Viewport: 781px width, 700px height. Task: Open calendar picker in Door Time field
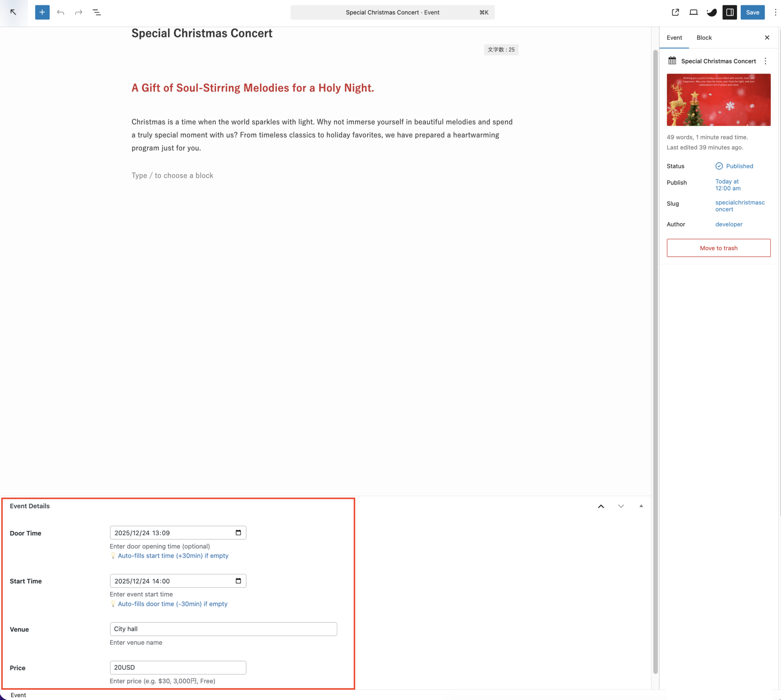click(x=238, y=533)
